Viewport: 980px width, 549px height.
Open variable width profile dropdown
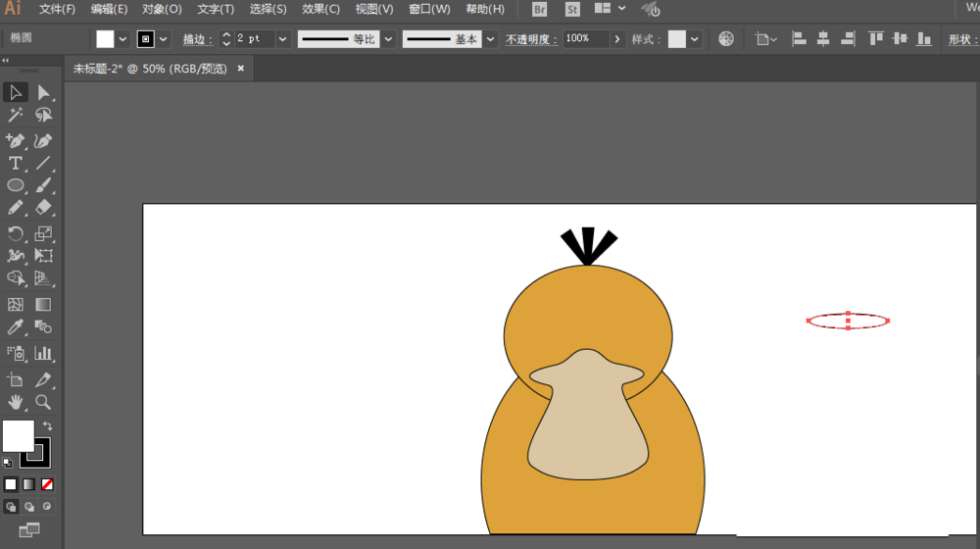388,39
